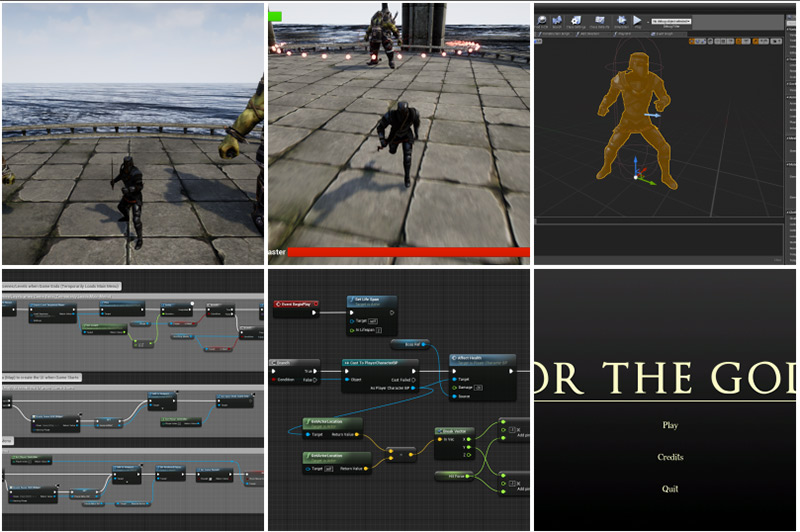
Task: Toggle the orange rotation snapping button
Action: (x=756, y=41)
